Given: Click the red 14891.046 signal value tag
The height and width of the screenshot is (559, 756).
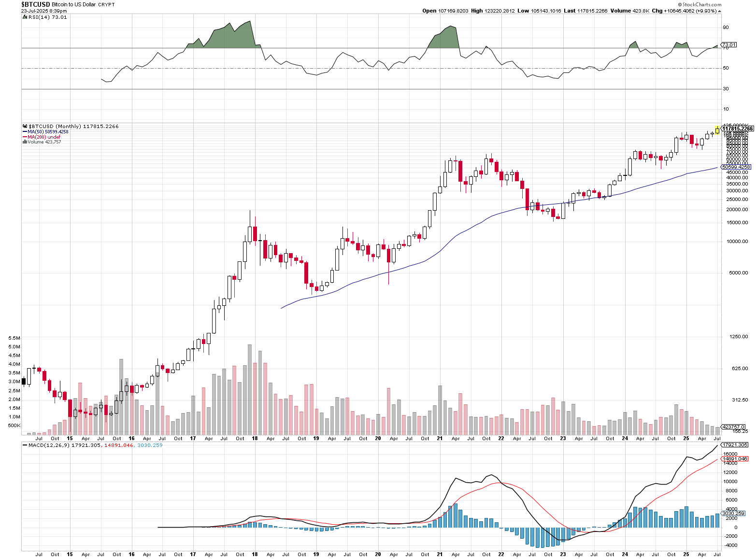Looking at the screenshot, I should (735, 459).
